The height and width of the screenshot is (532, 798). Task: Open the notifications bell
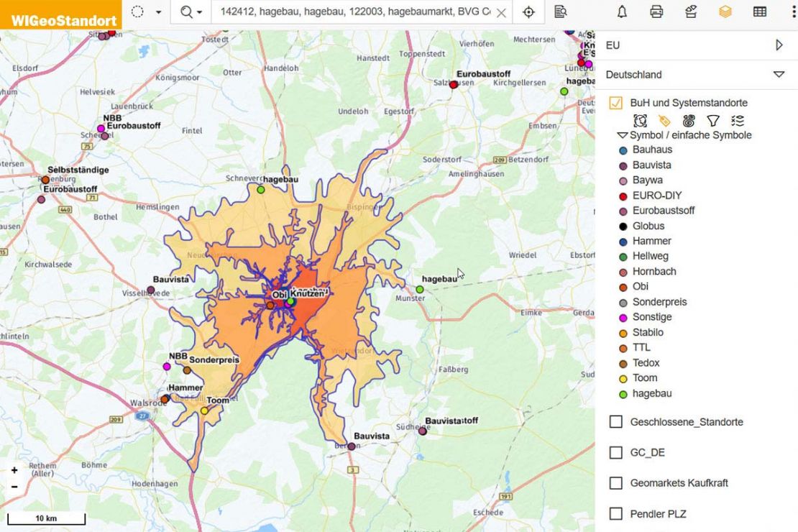[x=622, y=12]
